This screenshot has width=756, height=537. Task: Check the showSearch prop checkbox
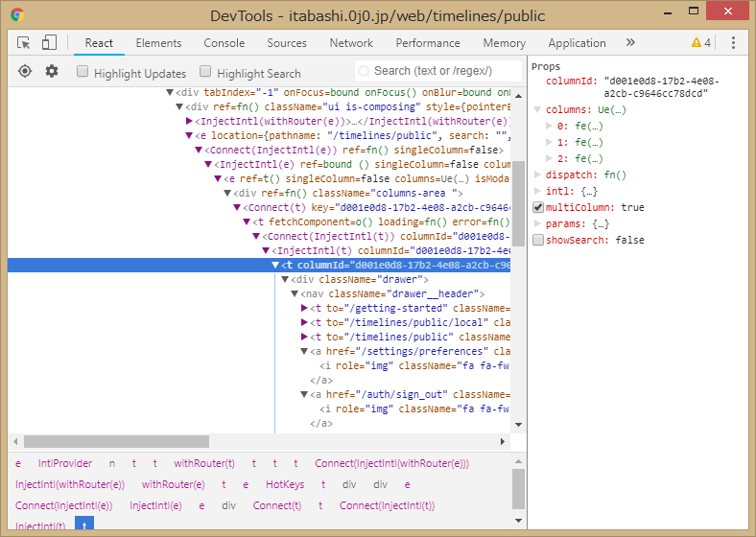538,241
